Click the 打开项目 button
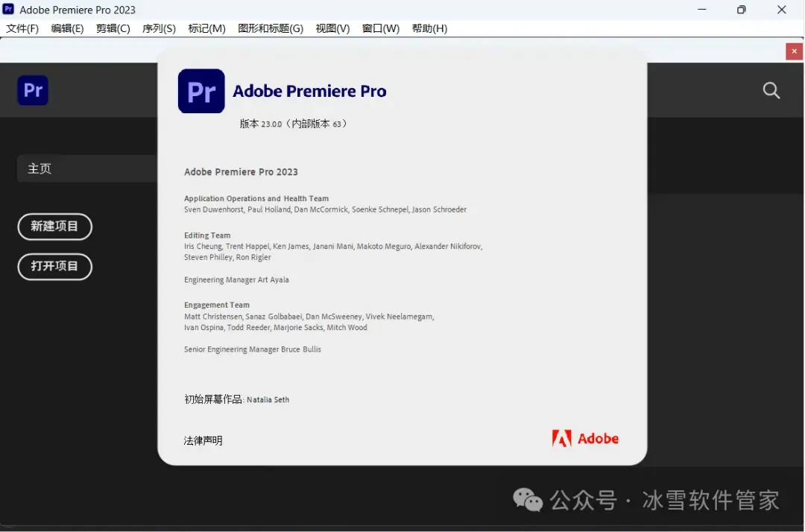The image size is (805, 532). (55, 266)
